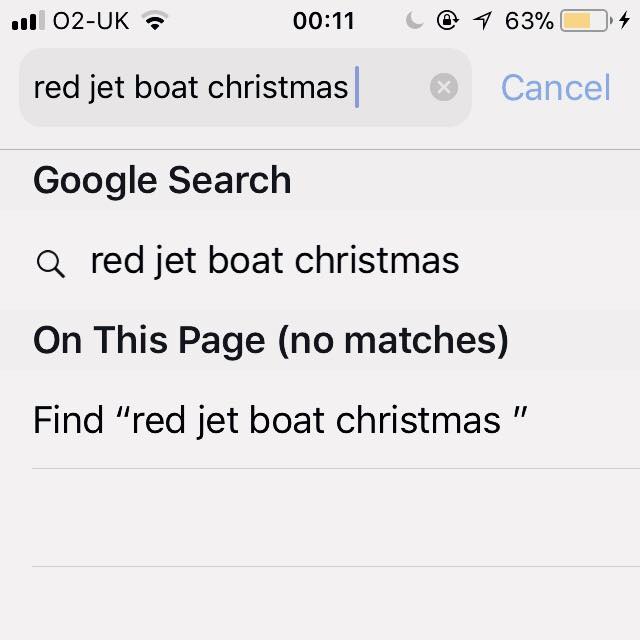
Task: Tap the 00:11 clock in status bar
Action: (x=323, y=21)
